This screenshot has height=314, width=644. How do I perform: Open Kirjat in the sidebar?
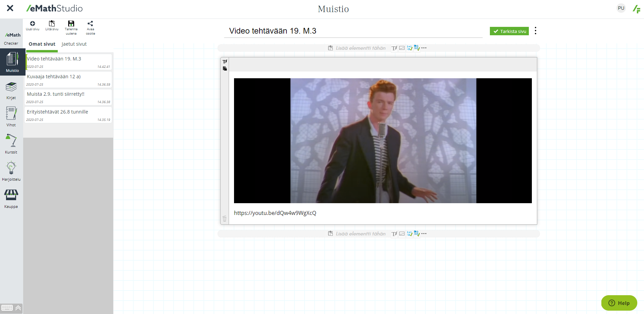coord(11,91)
